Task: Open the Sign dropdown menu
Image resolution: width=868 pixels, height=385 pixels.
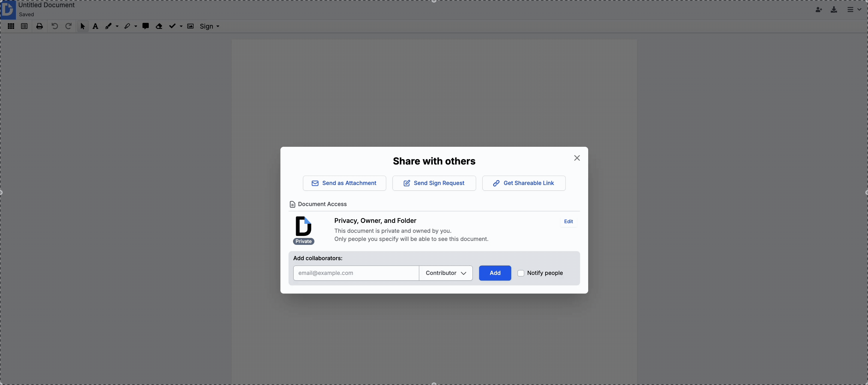Action: tap(209, 26)
